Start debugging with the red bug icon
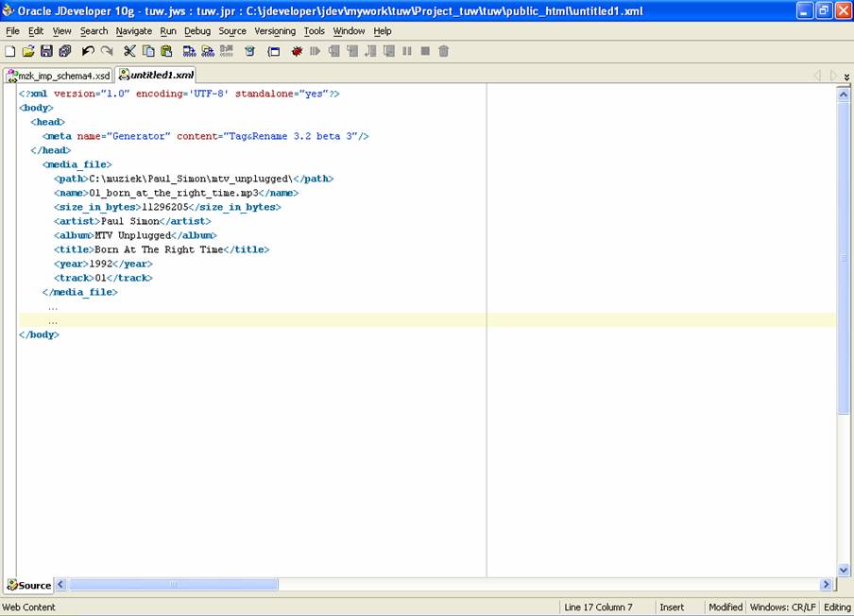The height and width of the screenshot is (616, 854). click(x=297, y=51)
